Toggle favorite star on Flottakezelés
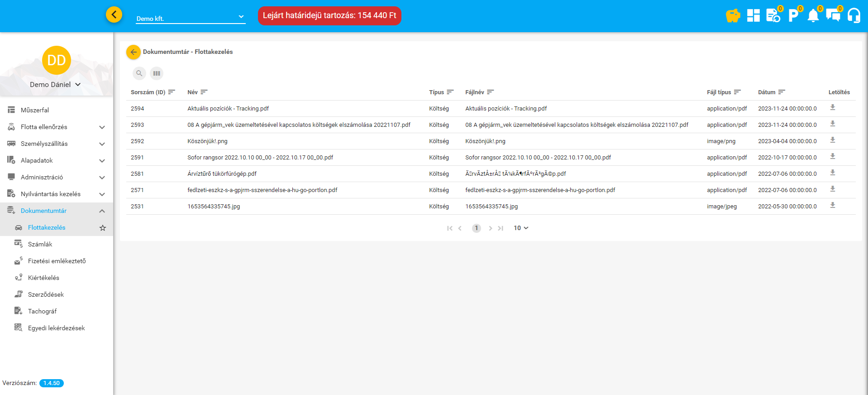This screenshot has width=868, height=395. point(103,228)
